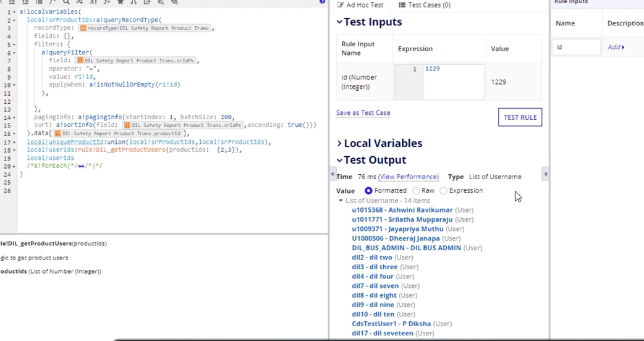Click rule!DIL_getProductUsers on line 18
This screenshot has width=644, height=341.
(121, 149)
